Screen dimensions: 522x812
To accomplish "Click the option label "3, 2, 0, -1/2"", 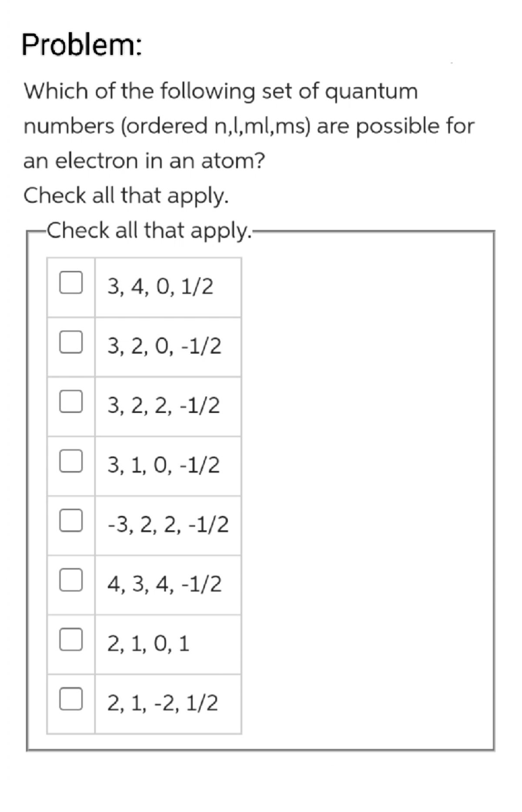I will (x=164, y=346).
